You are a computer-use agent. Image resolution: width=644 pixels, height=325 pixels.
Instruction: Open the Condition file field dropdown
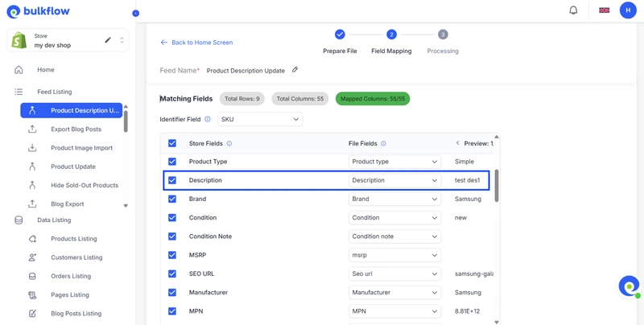394,218
